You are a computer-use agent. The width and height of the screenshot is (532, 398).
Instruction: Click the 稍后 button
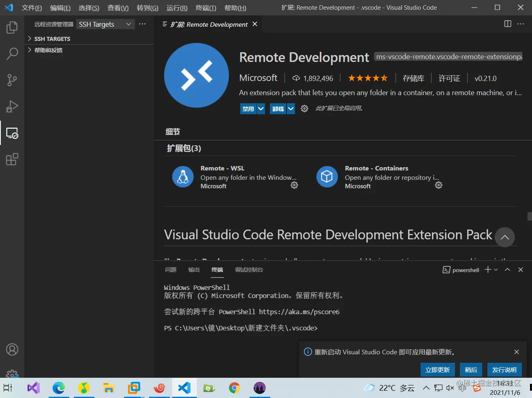pyautogui.click(x=471, y=370)
